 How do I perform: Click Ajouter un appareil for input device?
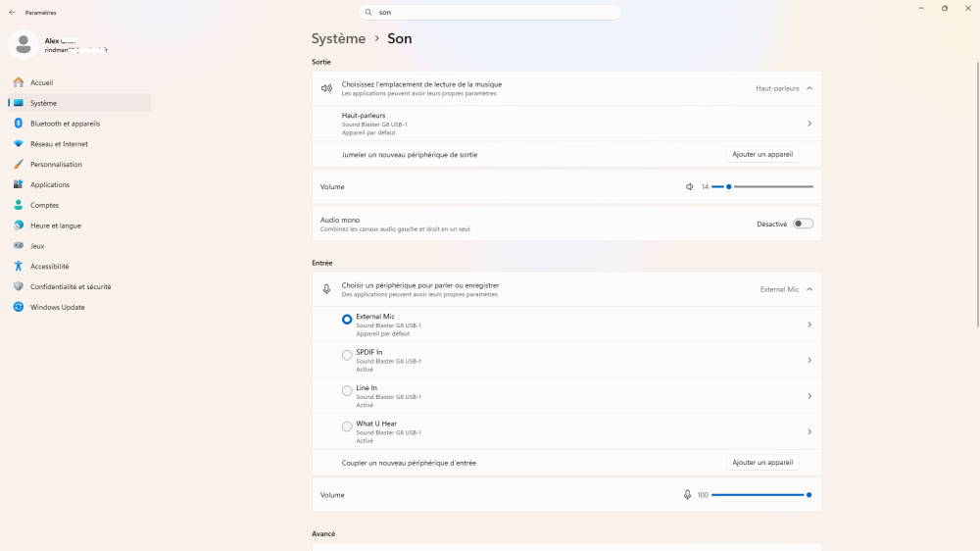762,462
